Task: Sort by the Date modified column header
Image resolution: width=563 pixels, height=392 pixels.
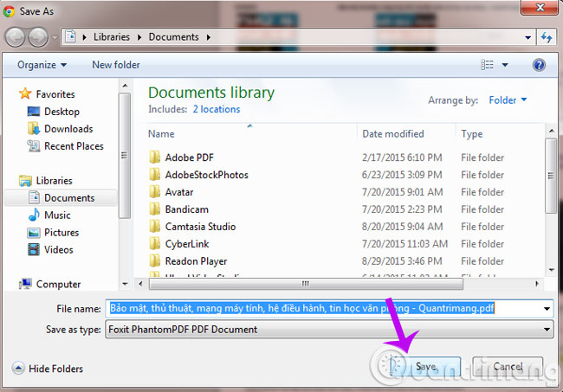Action: [393, 134]
